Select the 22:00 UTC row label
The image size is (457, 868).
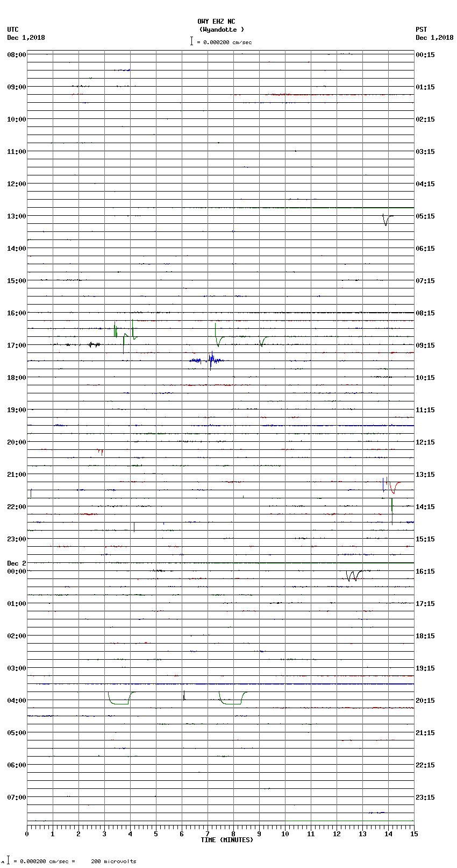coord(17,507)
